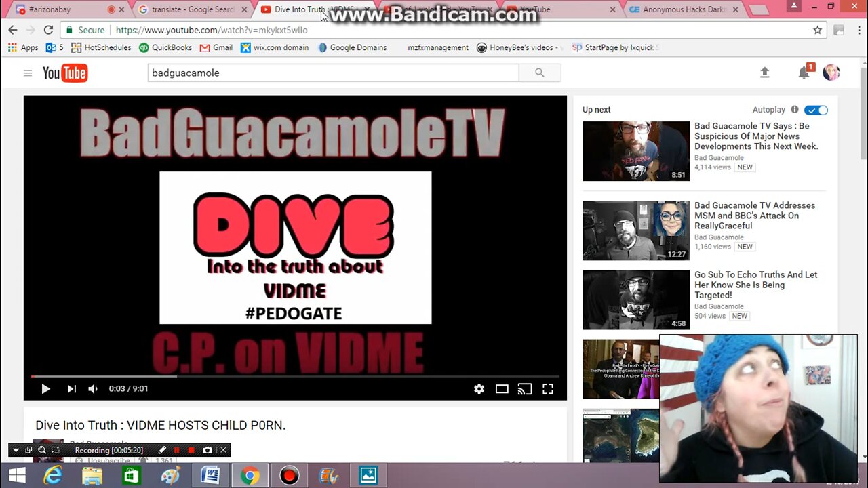This screenshot has height=488, width=868.
Task: Open the HoneyBee's videos bookmark
Action: click(520, 47)
